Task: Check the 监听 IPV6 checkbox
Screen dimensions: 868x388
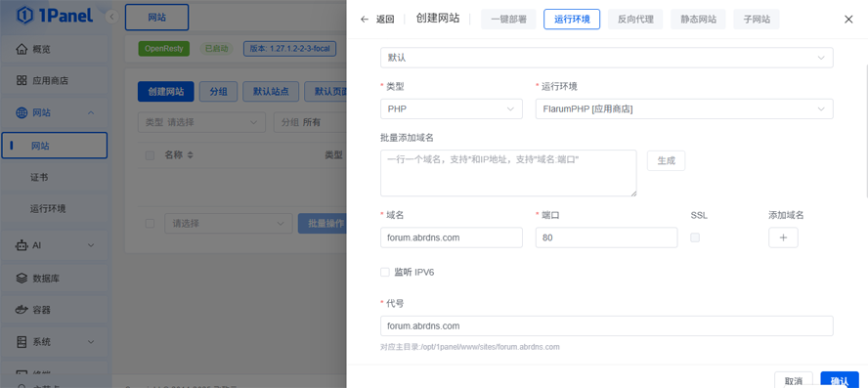Action: click(385, 272)
